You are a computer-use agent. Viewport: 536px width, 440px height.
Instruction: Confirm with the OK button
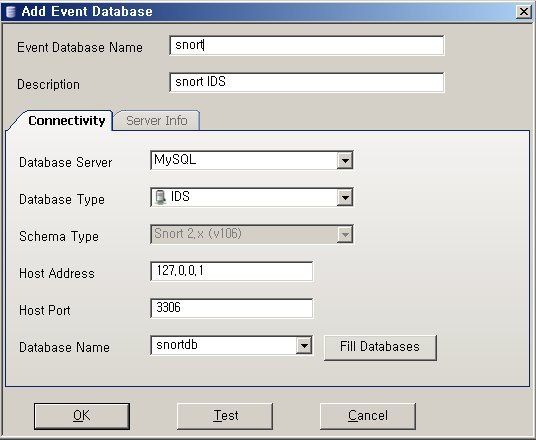(82, 416)
